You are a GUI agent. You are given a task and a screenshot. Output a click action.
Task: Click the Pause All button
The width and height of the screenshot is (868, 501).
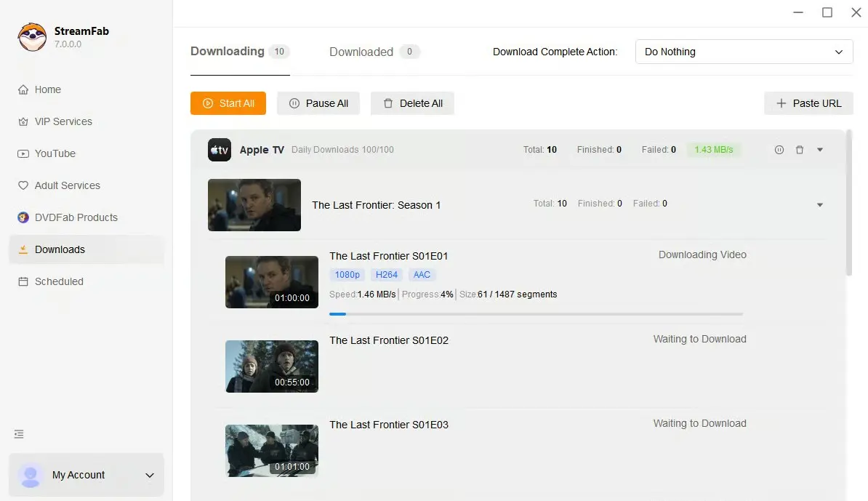click(x=318, y=103)
